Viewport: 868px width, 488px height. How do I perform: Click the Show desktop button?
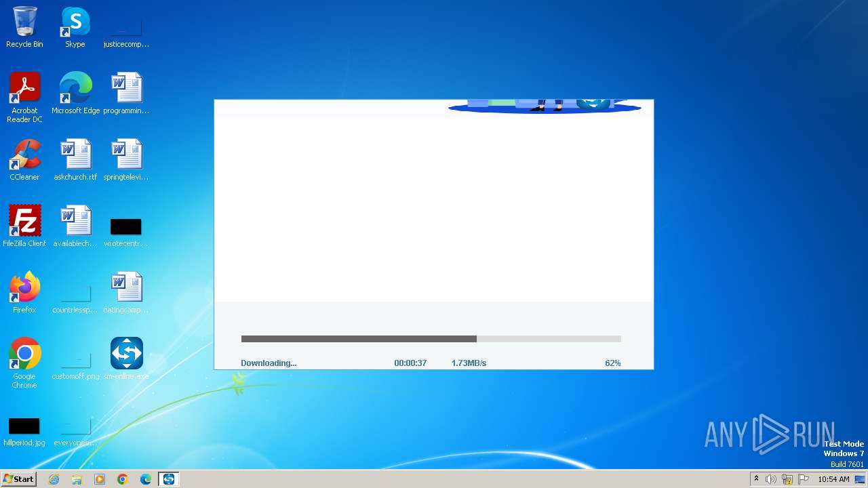tap(860, 479)
